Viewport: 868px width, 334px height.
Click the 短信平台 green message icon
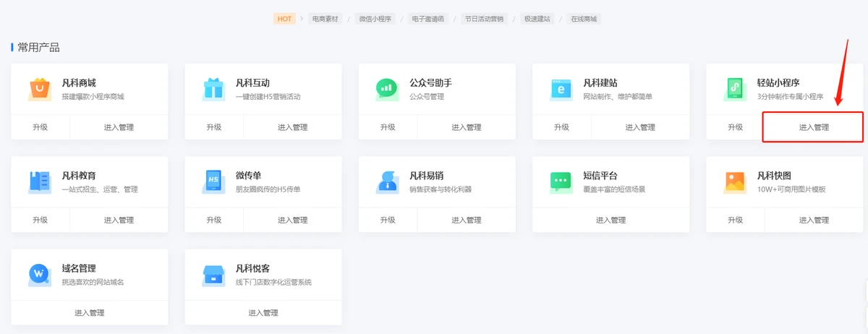(561, 181)
